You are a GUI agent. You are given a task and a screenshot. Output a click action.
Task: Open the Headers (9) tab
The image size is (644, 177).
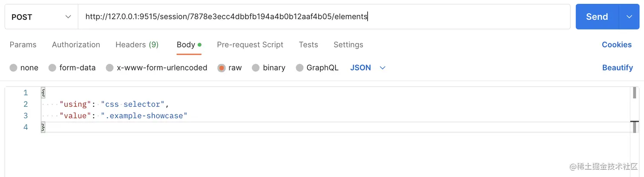pyautogui.click(x=137, y=45)
